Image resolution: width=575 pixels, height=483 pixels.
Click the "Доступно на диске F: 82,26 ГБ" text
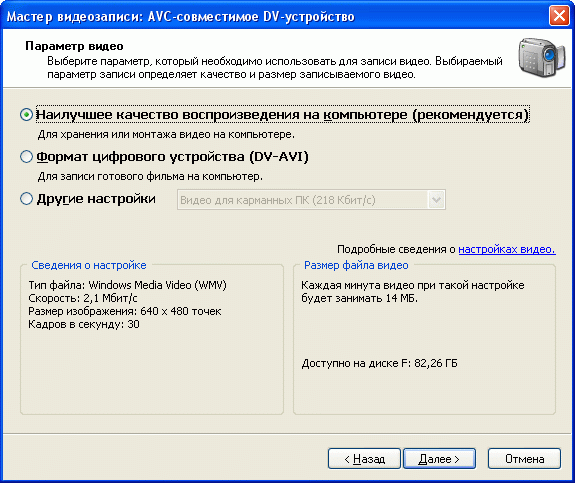click(380, 363)
